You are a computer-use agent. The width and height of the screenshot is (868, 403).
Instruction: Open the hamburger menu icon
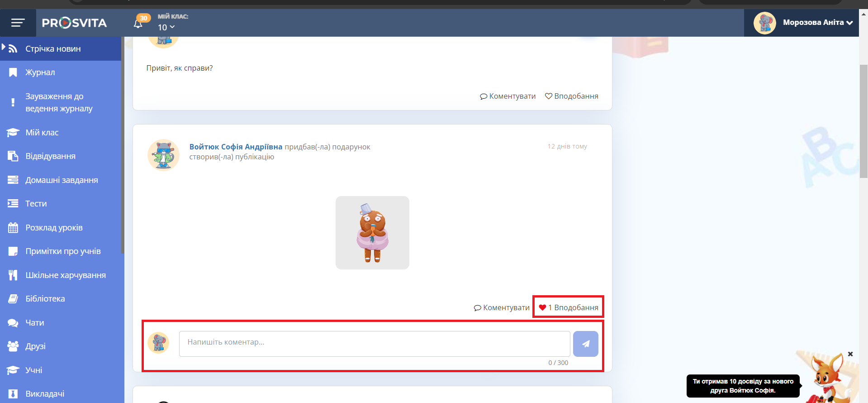coord(18,23)
